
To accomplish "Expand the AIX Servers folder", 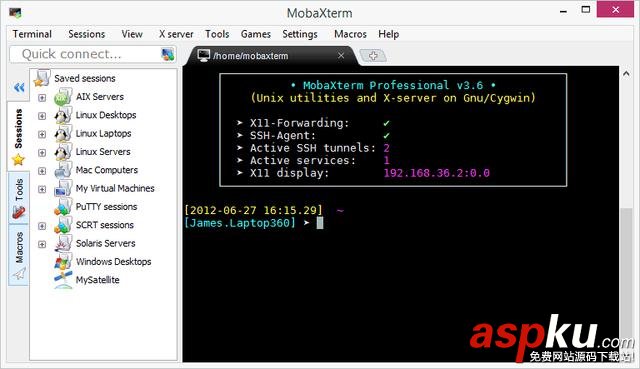I will pyautogui.click(x=42, y=98).
